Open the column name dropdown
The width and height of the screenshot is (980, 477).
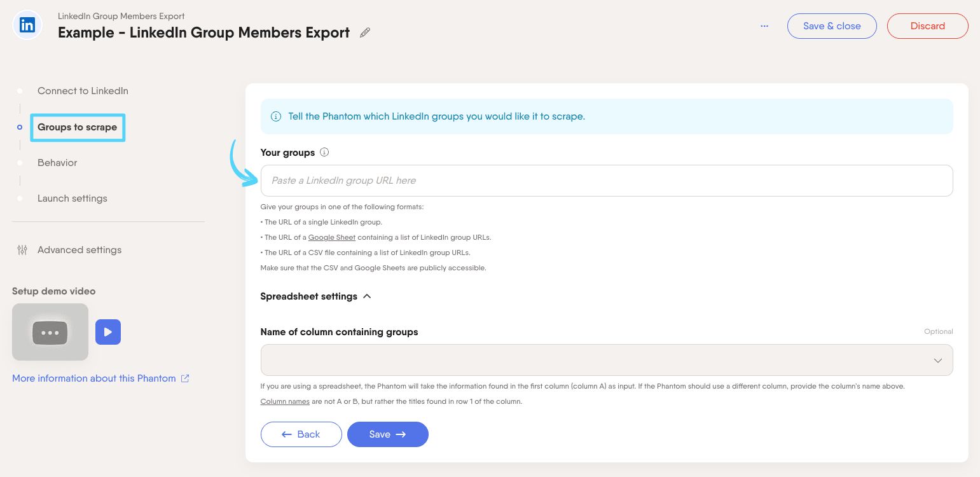tap(607, 360)
